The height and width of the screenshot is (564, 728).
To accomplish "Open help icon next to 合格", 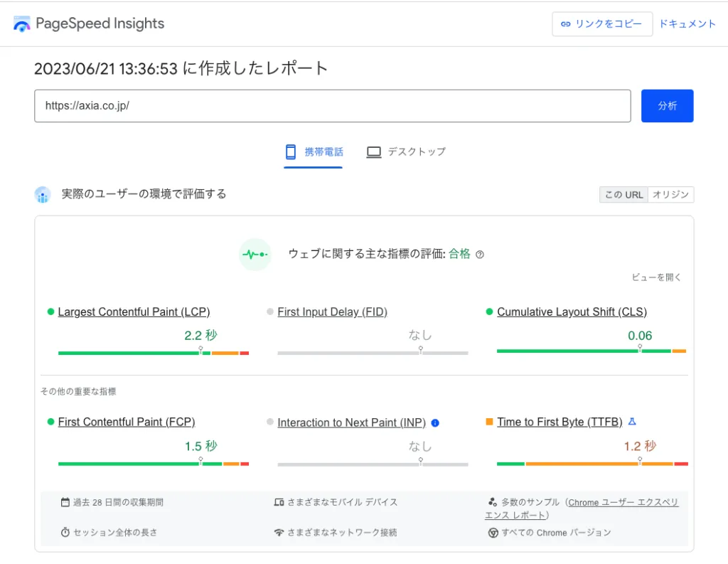I will (480, 255).
